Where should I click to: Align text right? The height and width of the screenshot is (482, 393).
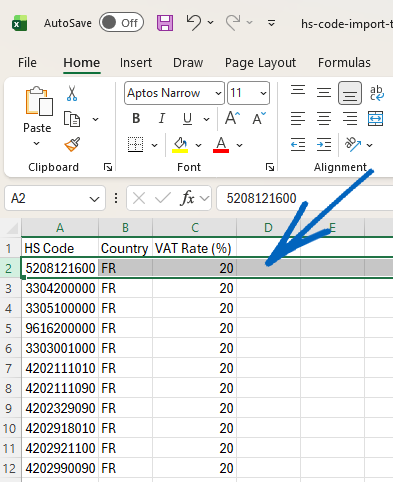(350, 118)
